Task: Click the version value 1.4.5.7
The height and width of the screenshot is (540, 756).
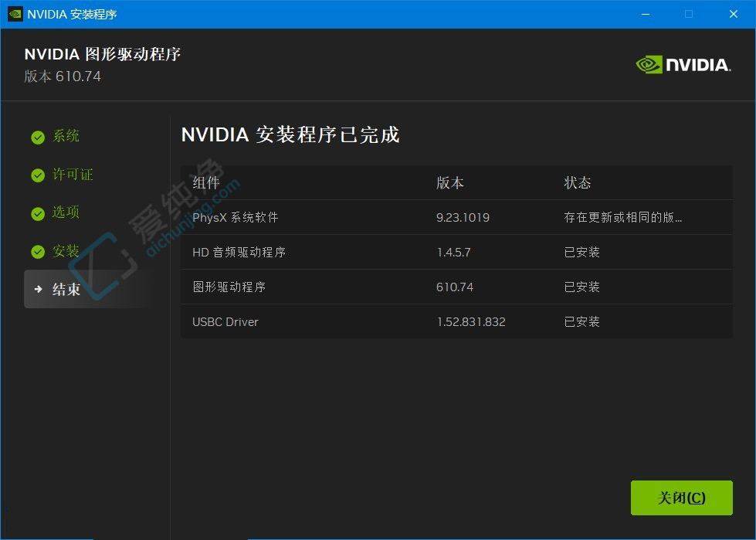Action: (x=454, y=252)
